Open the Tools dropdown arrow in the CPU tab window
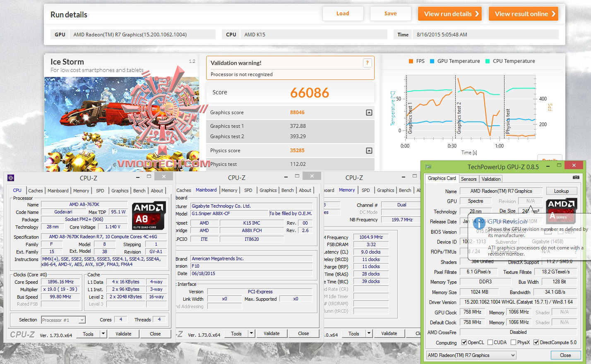 103,334
